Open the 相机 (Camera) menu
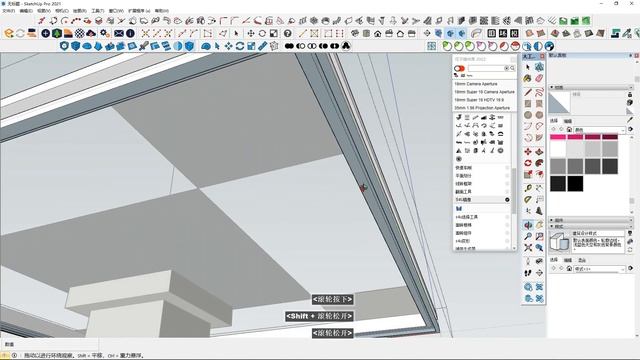 [62, 11]
